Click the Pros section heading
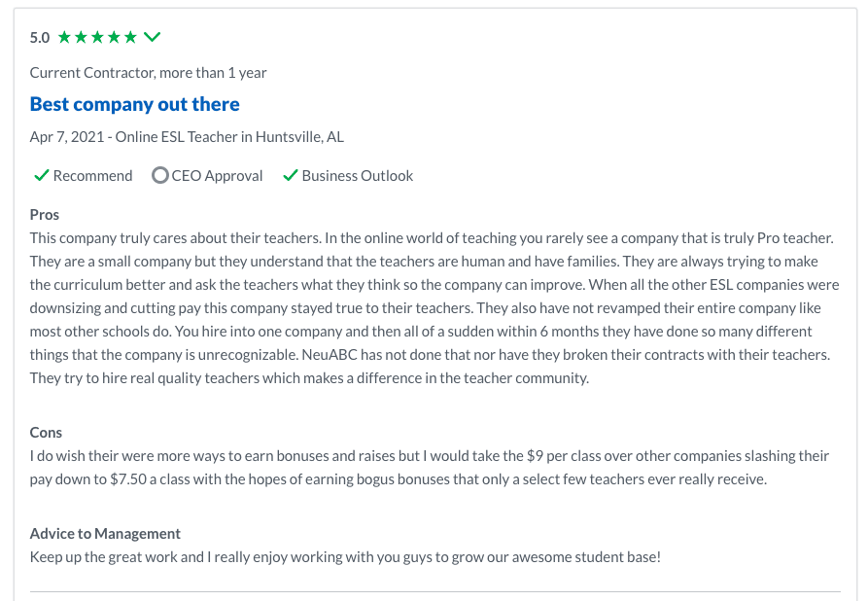This screenshot has height=601, width=868. click(45, 214)
